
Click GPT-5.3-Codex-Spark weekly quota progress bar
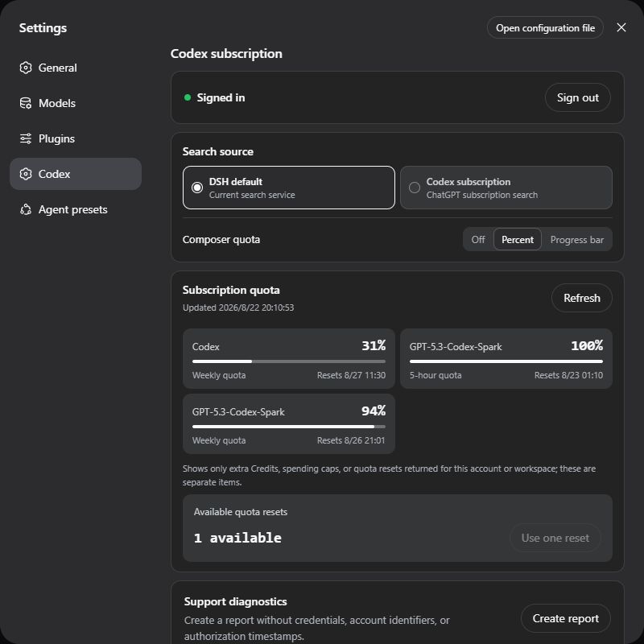click(x=289, y=427)
